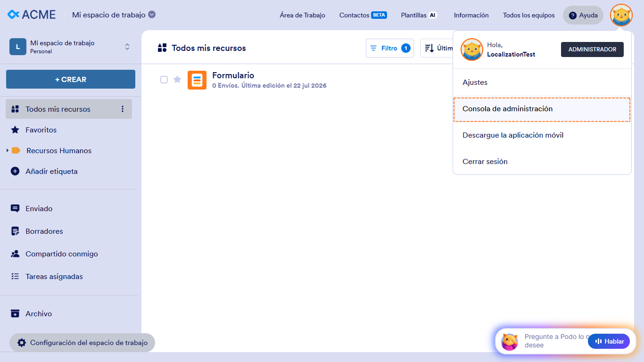Click the Compartido conmigo people icon
Screen dimensions: 644x362
(x=15, y=254)
